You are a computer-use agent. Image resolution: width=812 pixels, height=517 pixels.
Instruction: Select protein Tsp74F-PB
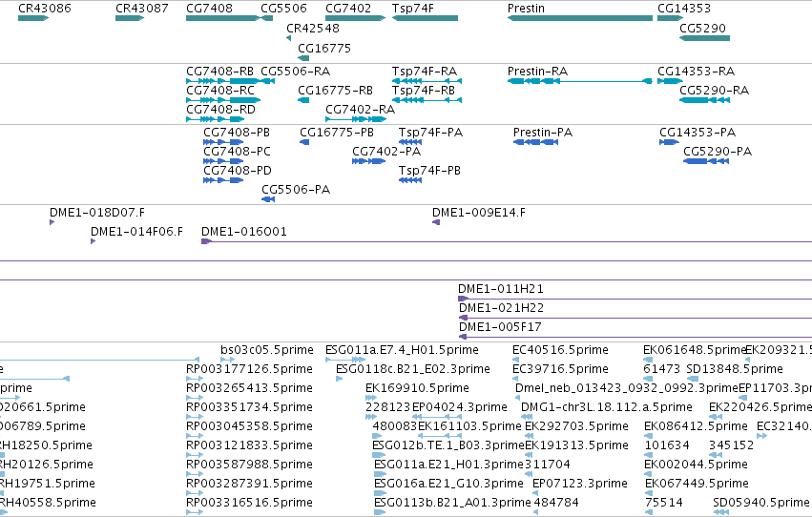tap(410, 180)
